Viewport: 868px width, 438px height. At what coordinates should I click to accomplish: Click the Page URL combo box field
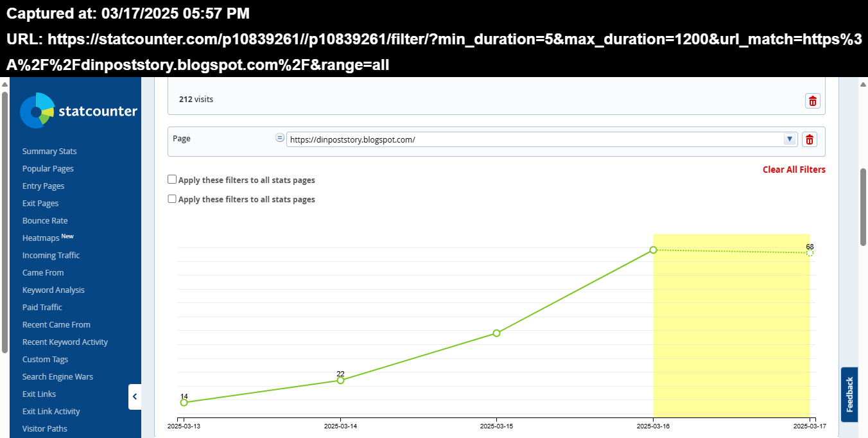(542, 139)
